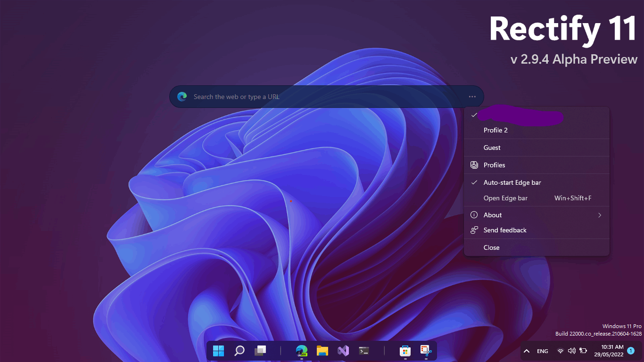Open Profiles from the context menu
The width and height of the screenshot is (644, 362).
pyautogui.click(x=537, y=165)
